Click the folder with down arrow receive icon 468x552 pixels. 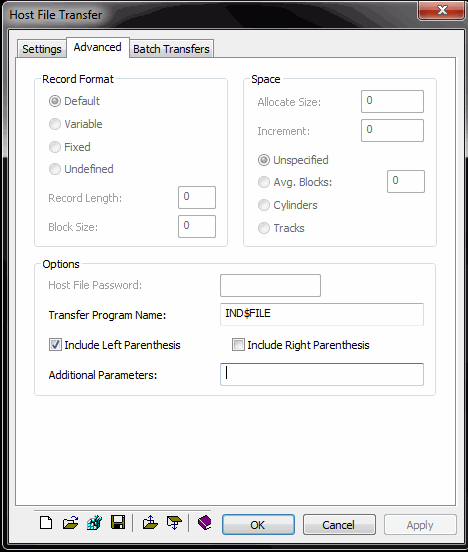pos(174,523)
